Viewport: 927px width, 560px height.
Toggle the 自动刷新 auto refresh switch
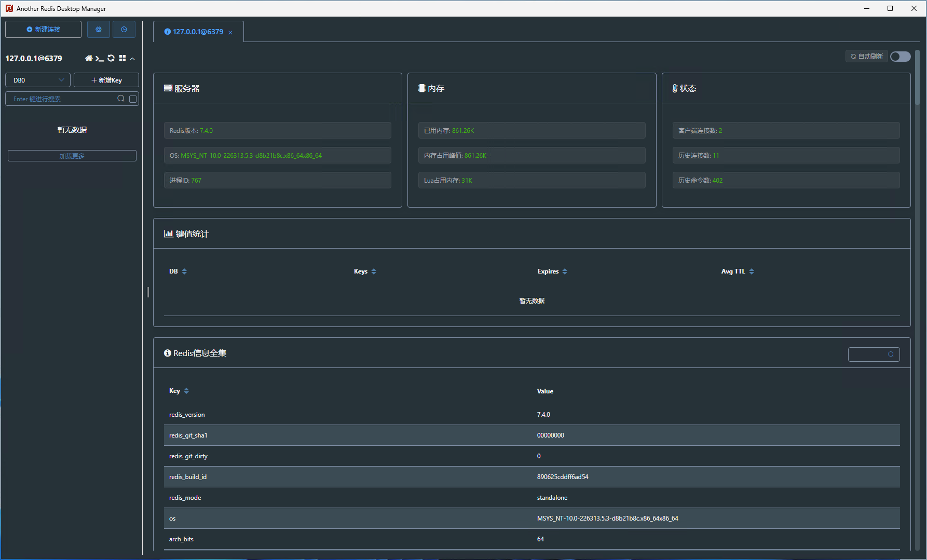pyautogui.click(x=901, y=57)
